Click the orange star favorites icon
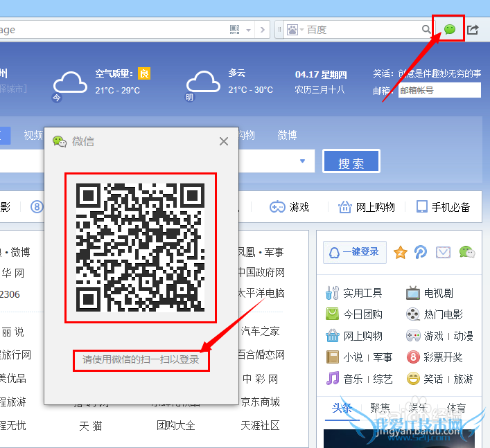 401,252
